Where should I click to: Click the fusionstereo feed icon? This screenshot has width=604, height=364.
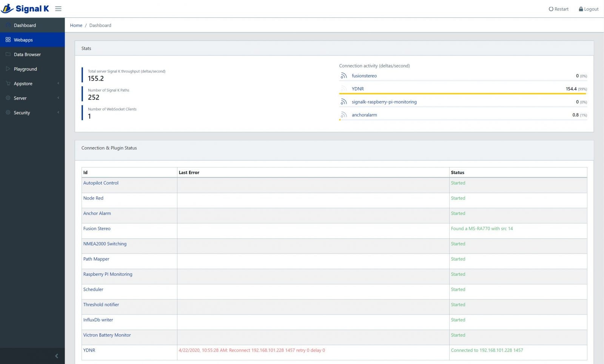344,76
